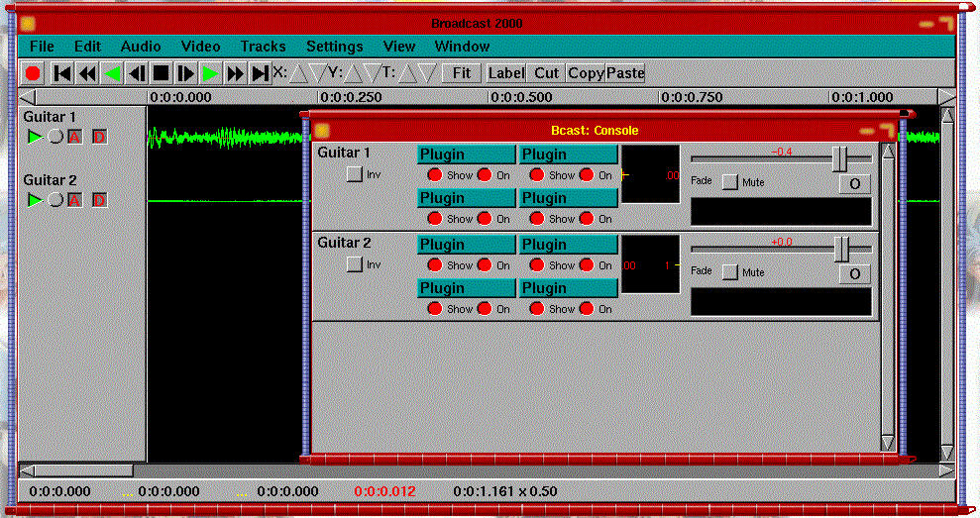Screen dimensions: 980x518
Task: Open the Tracks menu
Action: coord(263,47)
